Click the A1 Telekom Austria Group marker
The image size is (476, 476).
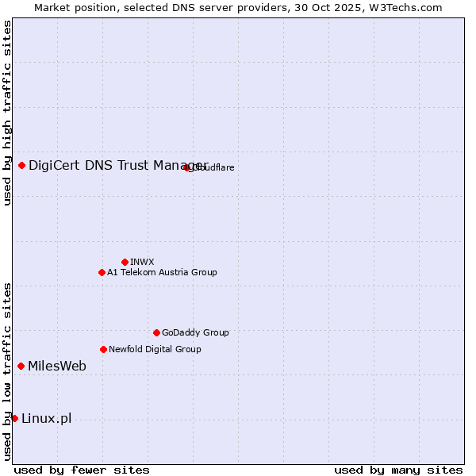point(102,272)
